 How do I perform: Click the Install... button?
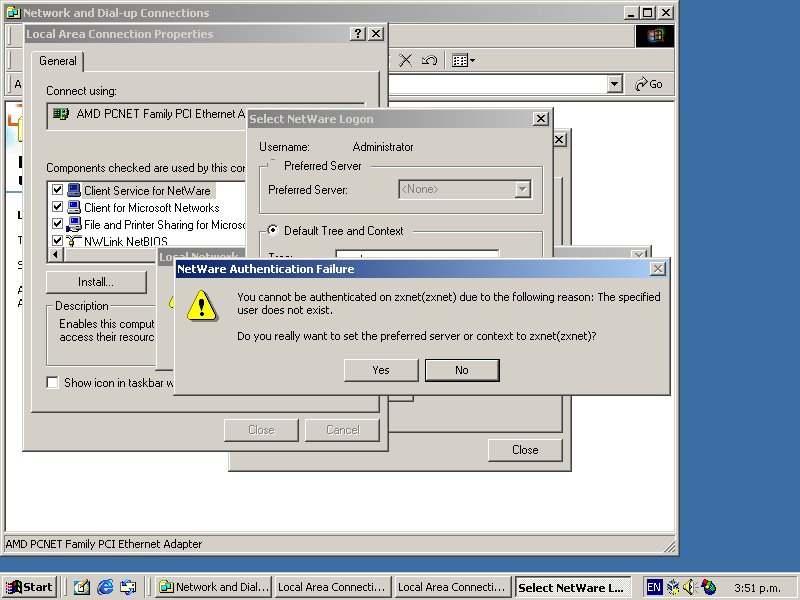tap(96, 282)
